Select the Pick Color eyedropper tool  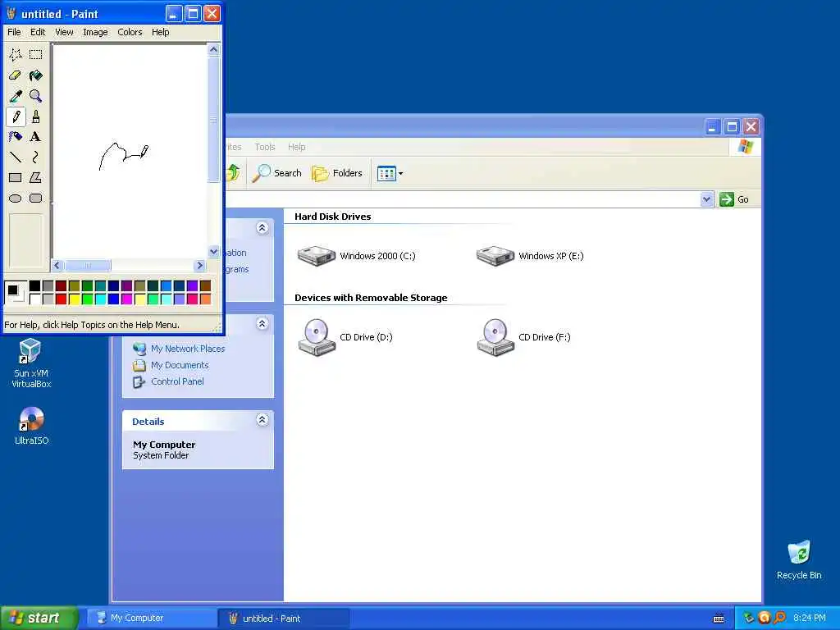click(x=16, y=96)
